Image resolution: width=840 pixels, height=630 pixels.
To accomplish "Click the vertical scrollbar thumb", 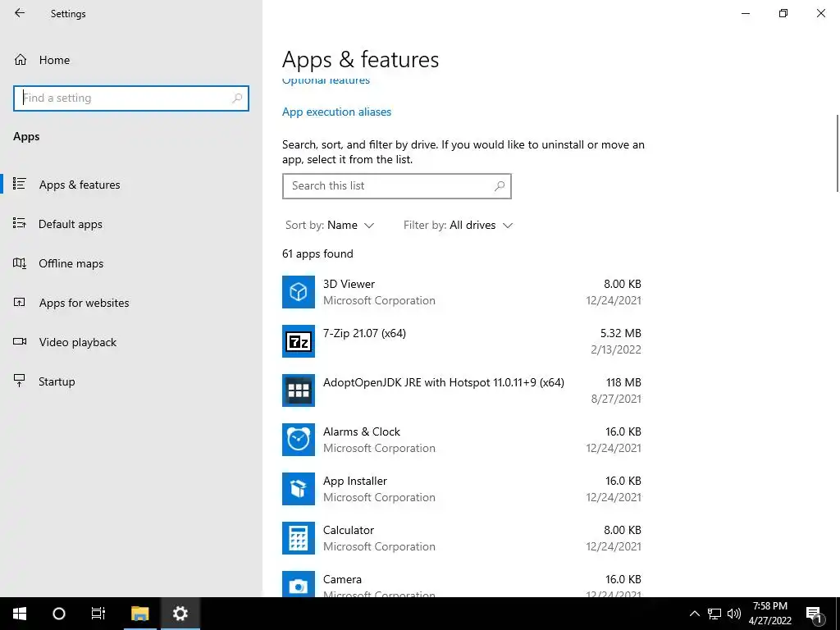I will coord(837,153).
